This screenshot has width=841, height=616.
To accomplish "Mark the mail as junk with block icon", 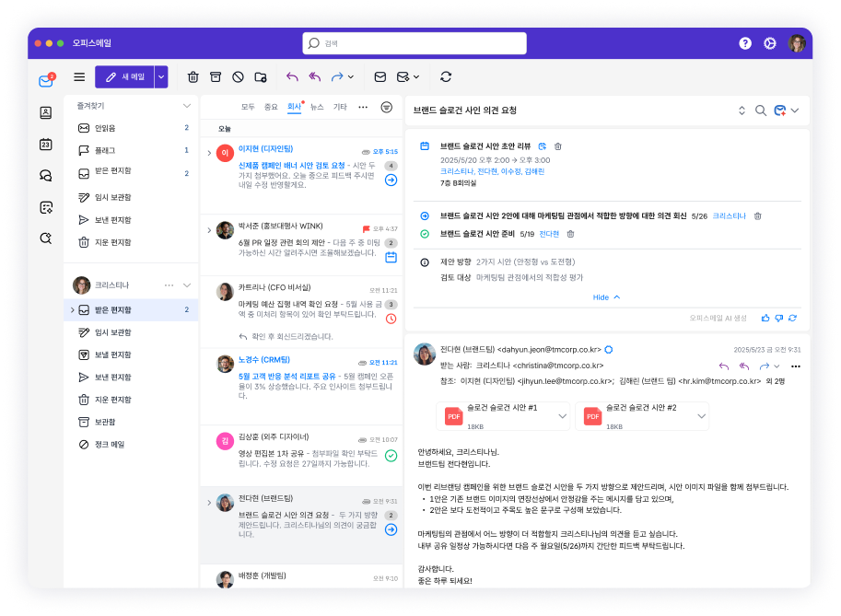I will coord(239,77).
